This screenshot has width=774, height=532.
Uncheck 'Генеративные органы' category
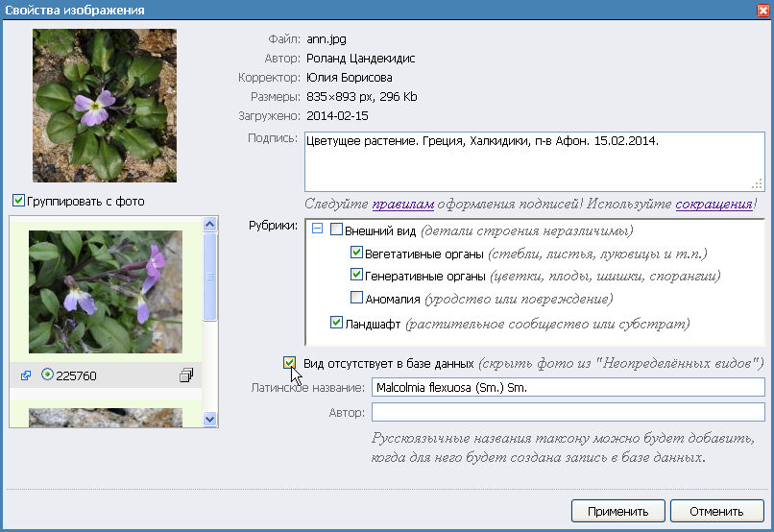(356, 277)
